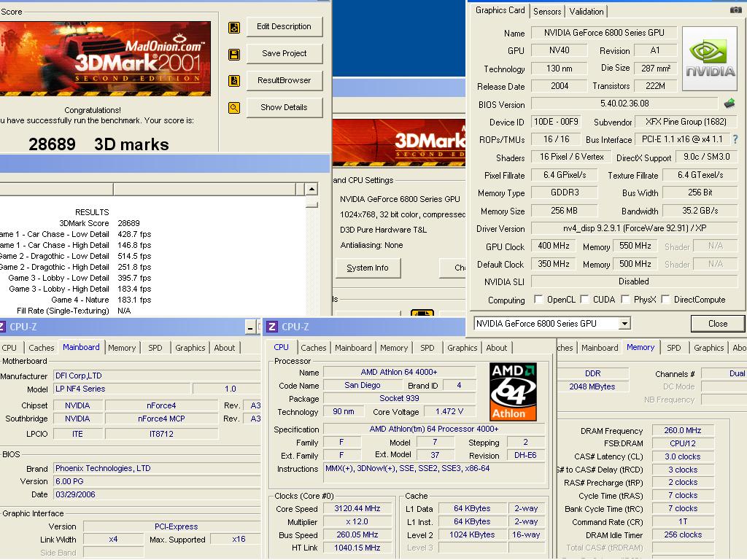747x560 pixels.
Task: Open the SPD tab in the left CPU-Z window
Action: click(x=155, y=348)
